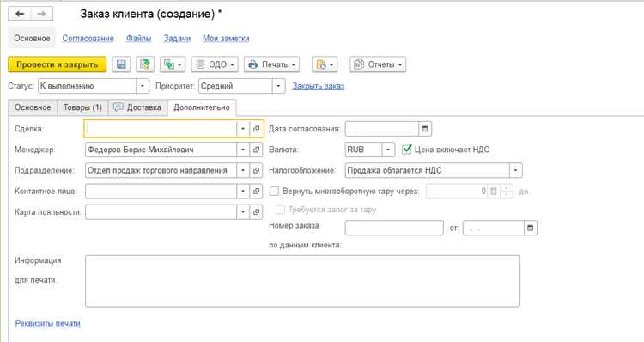Switch to the Товары (1) tab
Viewport: 644px width, 342px height.
82,107
